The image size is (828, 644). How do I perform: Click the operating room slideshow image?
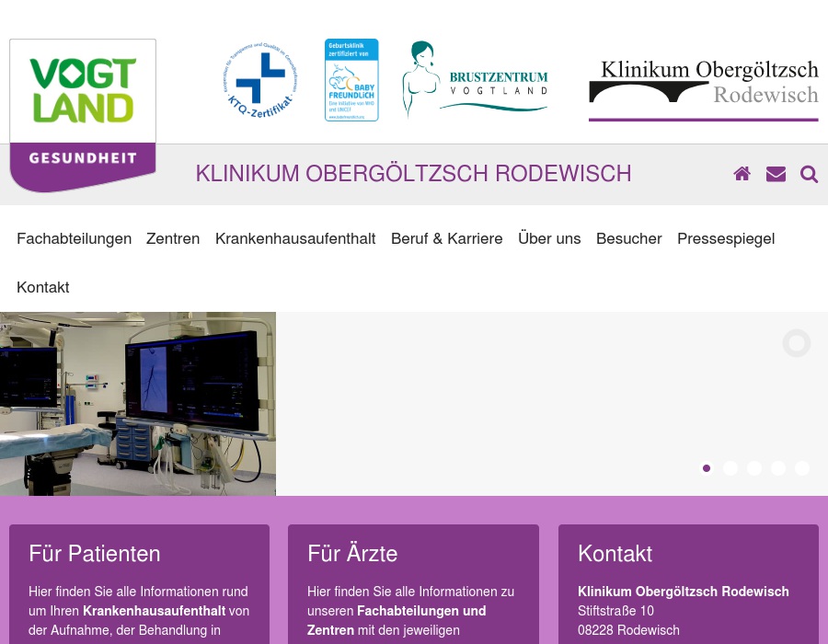(138, 404)
